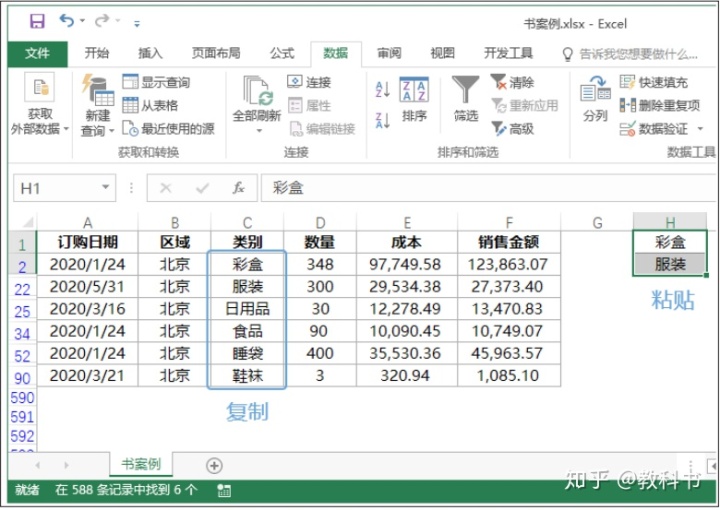Open 获取外部数据 dropdown button
Viewport: 720px width, 510px height.
pyautogui.click(x=39, y=106)
